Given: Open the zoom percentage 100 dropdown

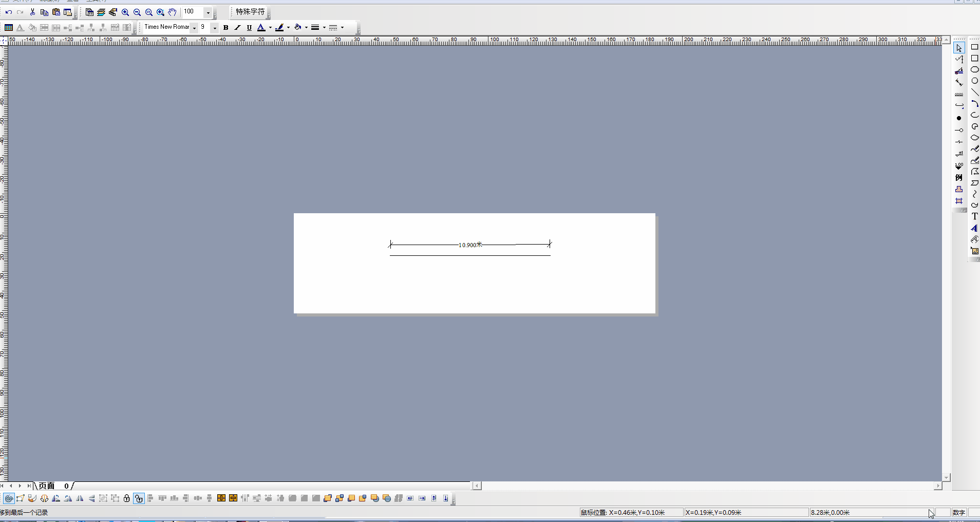Looking at the screenshot, I should point(208,12).
